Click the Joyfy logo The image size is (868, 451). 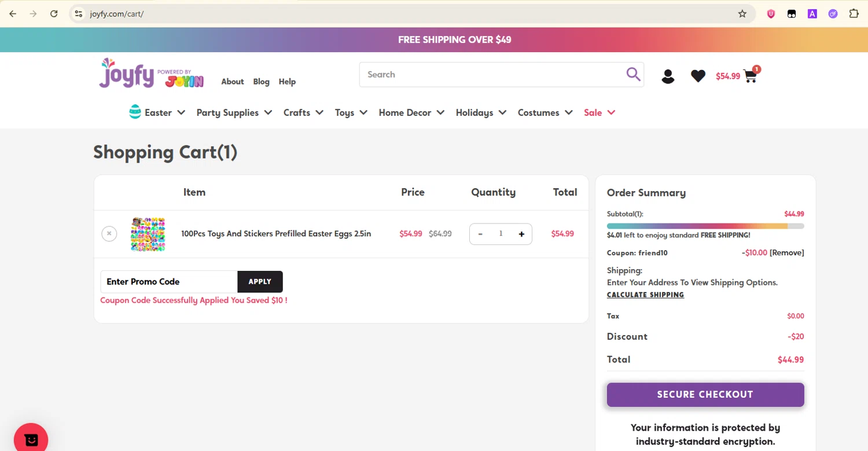click(x=152, y=74)
